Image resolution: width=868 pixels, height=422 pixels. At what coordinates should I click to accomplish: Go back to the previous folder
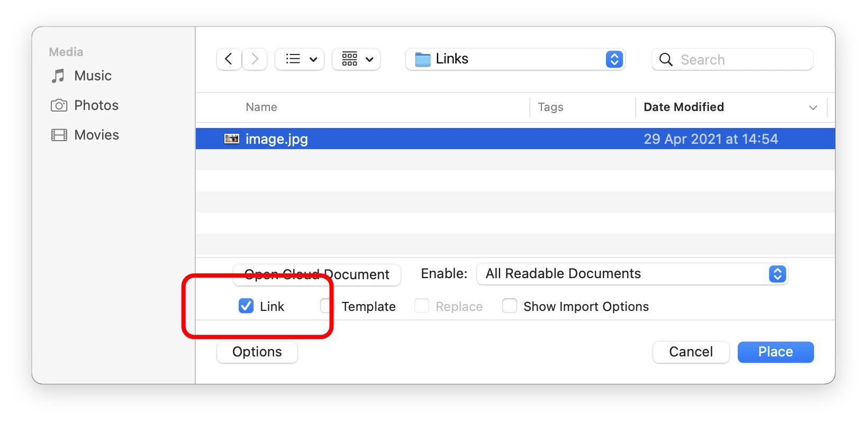pos(229,59)
